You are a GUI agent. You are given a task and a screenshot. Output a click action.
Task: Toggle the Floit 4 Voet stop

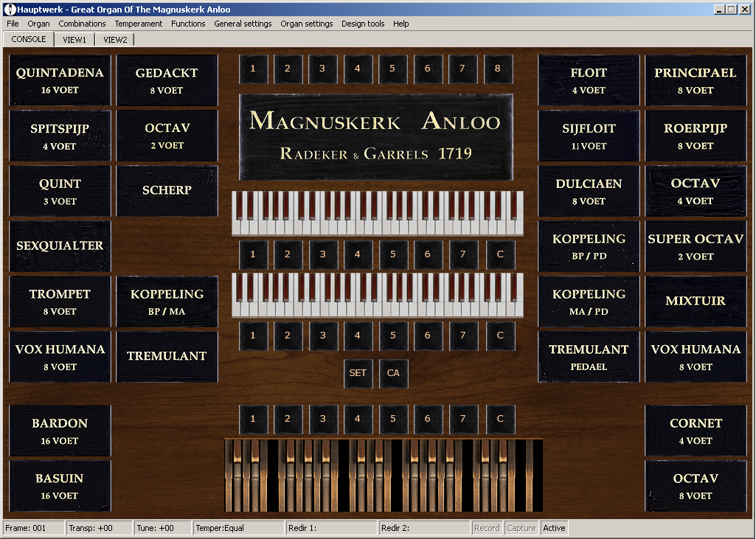(589, 80)
